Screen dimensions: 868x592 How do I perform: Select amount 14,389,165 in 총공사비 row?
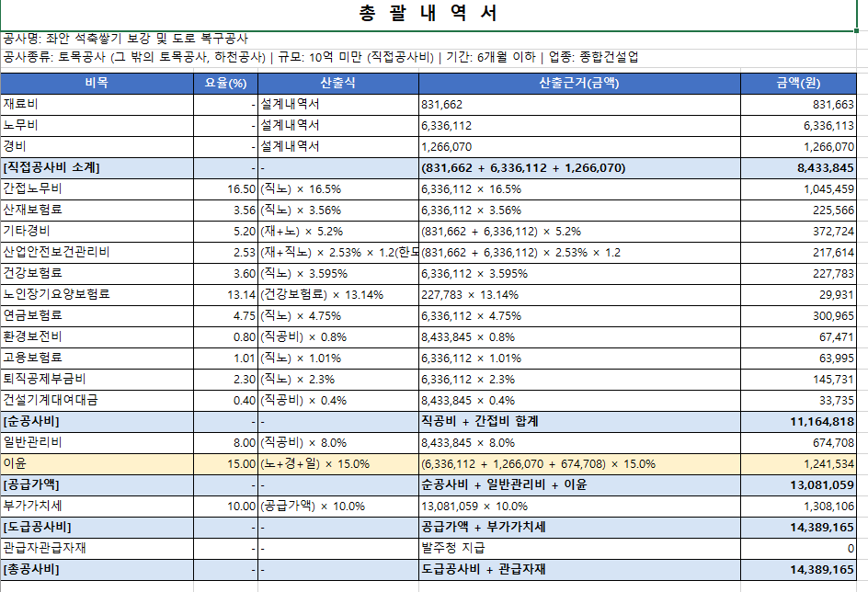[798, 569]
